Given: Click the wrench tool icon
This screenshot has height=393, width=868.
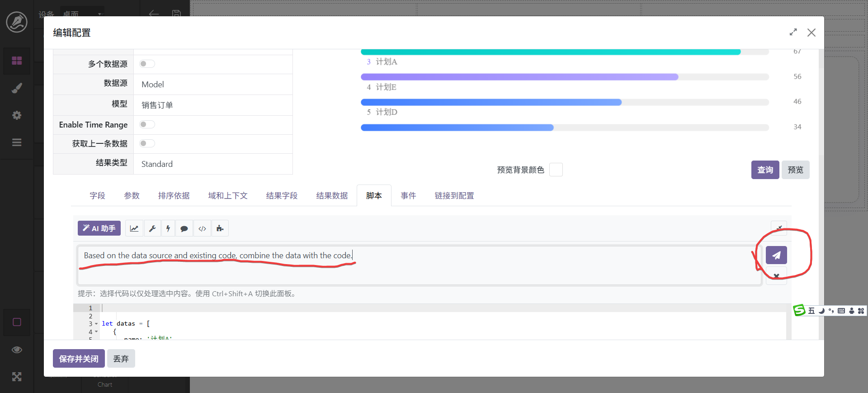Looking at the screenshot, I should (x=152, y=228).
